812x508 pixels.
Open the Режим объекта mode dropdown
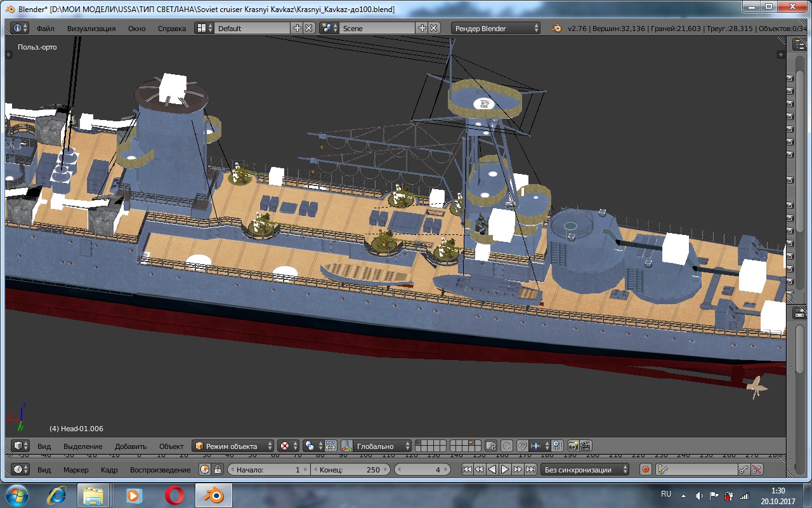pos(233,446)
